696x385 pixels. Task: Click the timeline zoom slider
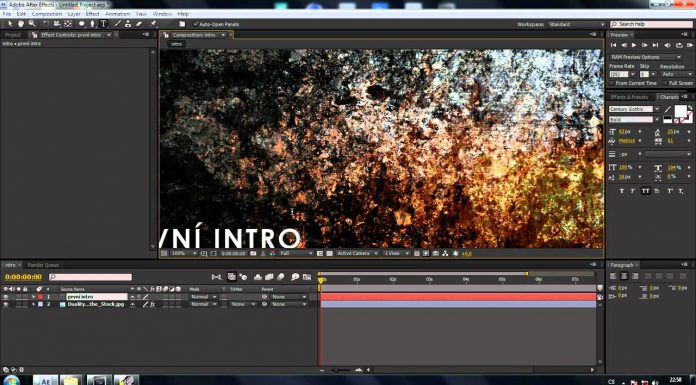coord(340,369)
